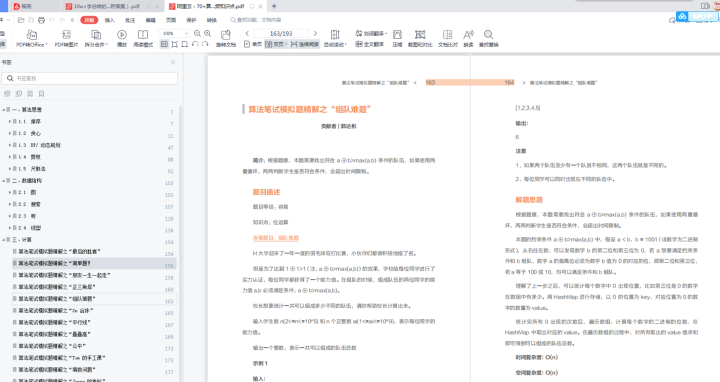Image resolution: width=720 pixels, height=382 pixels.
Task: Select the 开始 ribbon tab
Action: tap(89, 20)
